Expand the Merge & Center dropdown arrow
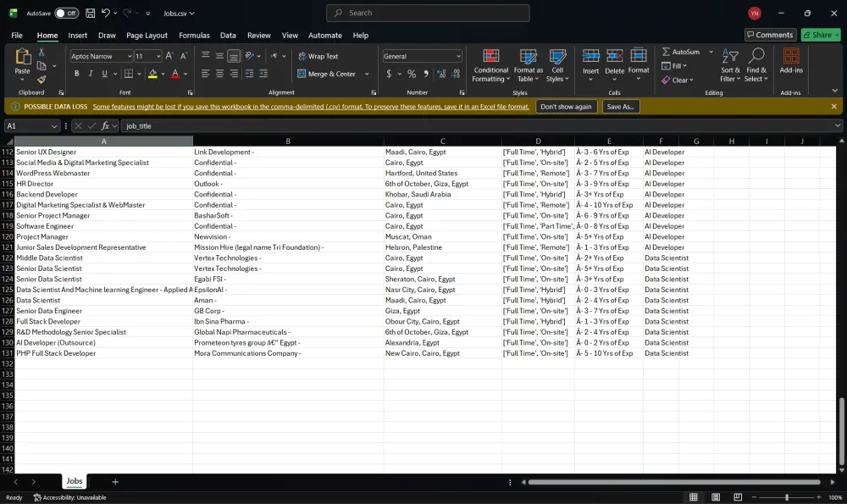The image size is (847, 504). [367, 74]
